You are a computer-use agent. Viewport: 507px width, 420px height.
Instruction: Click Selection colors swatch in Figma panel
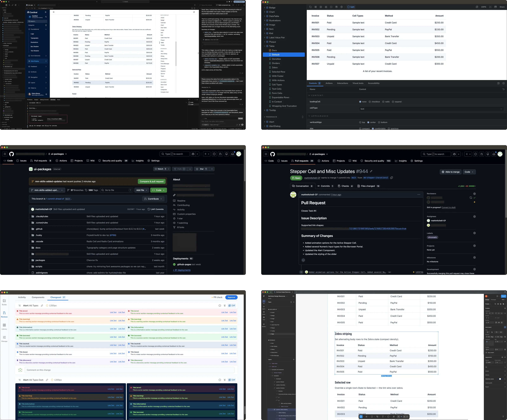[500, 379]
